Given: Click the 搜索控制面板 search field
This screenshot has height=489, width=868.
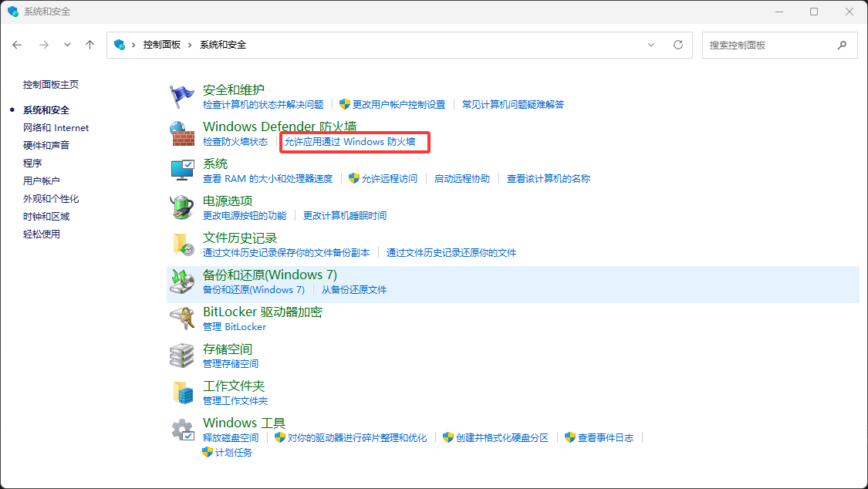Looking at the screenshot, I should [780, 46].
